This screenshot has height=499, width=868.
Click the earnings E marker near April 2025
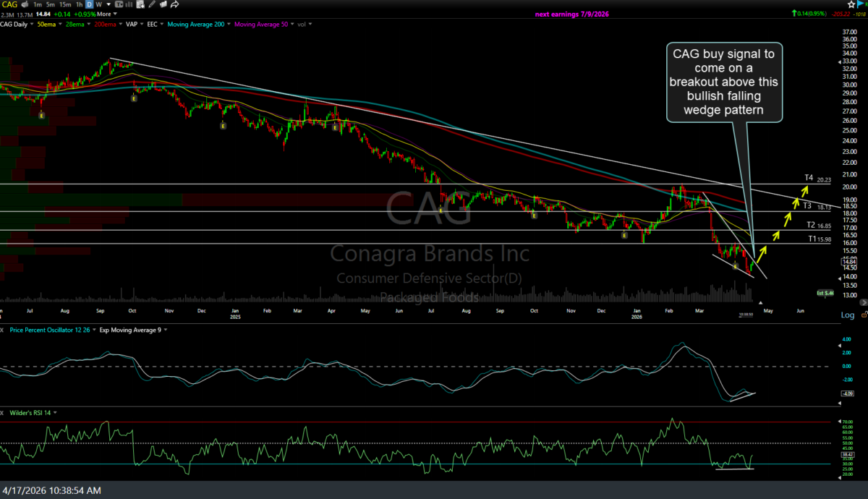tap(335, 127)
